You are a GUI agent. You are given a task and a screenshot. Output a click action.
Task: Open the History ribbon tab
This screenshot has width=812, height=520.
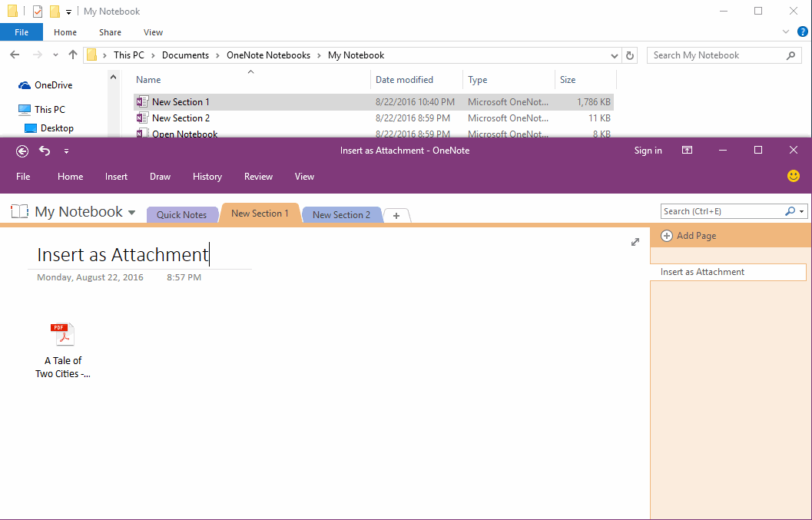tap(207, 177)
